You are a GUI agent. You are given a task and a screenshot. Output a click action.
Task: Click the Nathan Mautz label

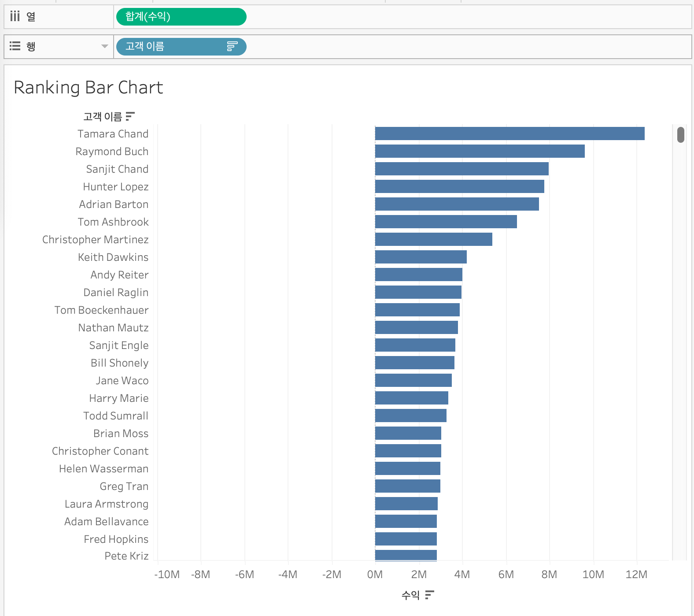click(x=113, y=327)
